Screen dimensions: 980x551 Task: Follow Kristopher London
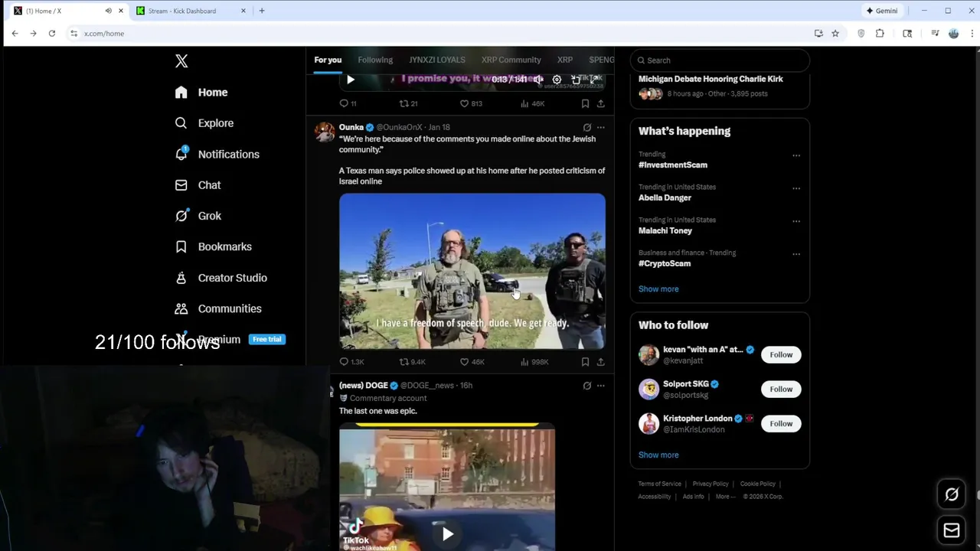(x=781, y=424)
